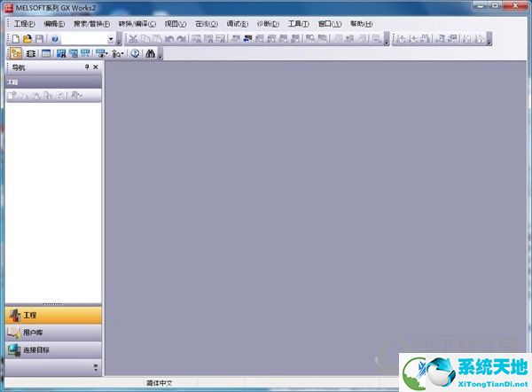Pin the Navigation pane with the pushpin
Viewport: 532px width, 392px height.
(x=87, y=67)
